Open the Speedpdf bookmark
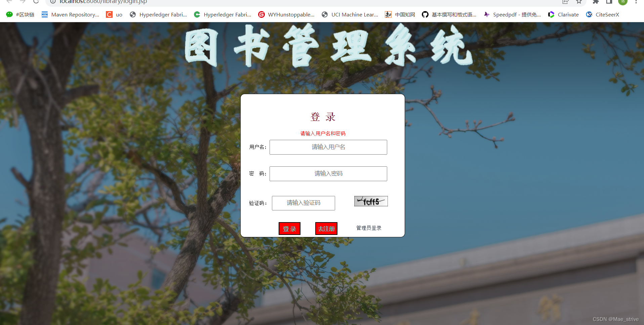This screenshot has height=325, width=644. pyautogui.click(x=512, y=14)
